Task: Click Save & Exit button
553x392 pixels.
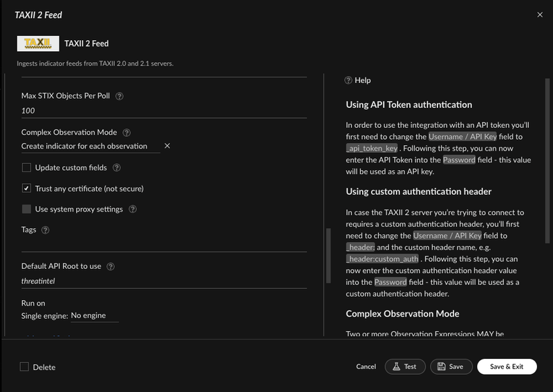Action: coord(507,366)
